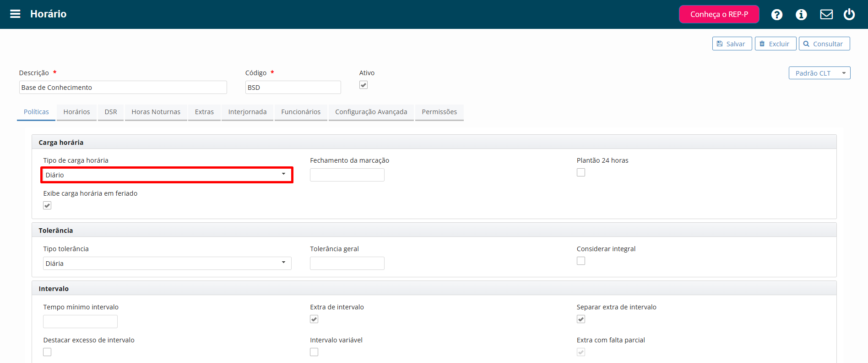The height and width of the screenshot is (363, 868).
Task: Select the Políticas tab
Action: click(36, 112)
